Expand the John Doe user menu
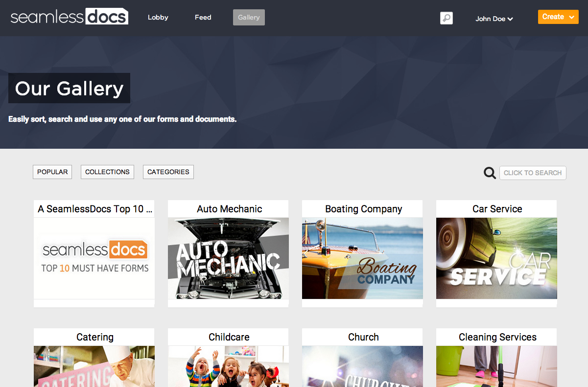The width and height of the screenshot is (588, 387). point(494,19)
